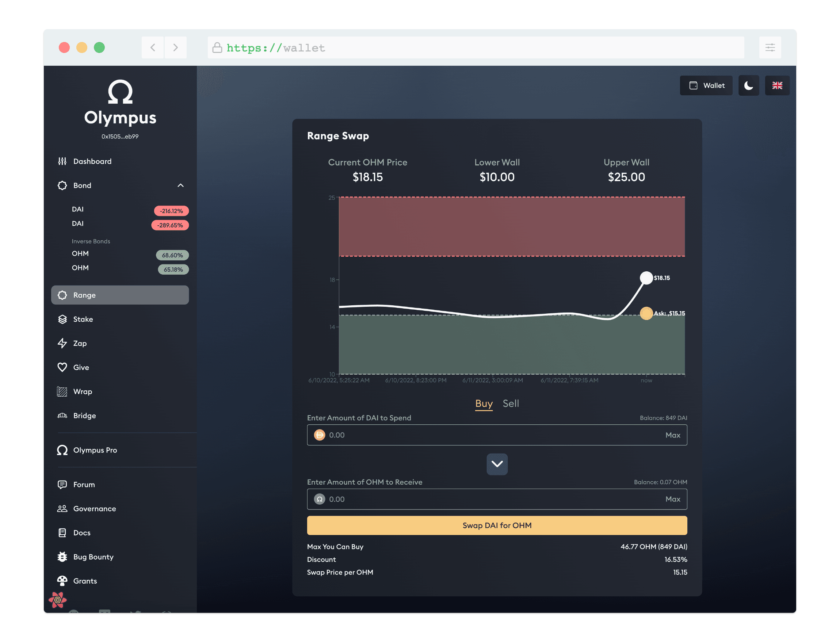Click the Bug Bounty bug icon
This screenshot has height=642, width=840.
pos(62,557)
